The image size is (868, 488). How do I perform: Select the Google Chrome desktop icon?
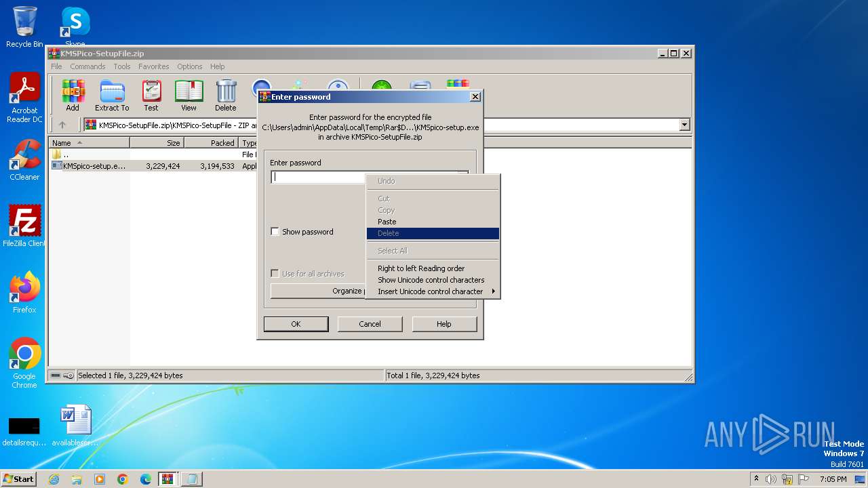[24, 363]
